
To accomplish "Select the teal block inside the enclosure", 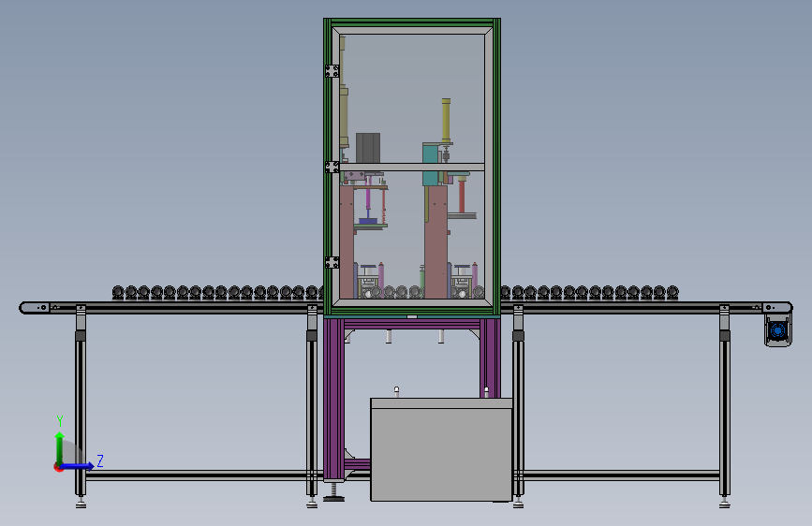I will click(x=430, y=164).
